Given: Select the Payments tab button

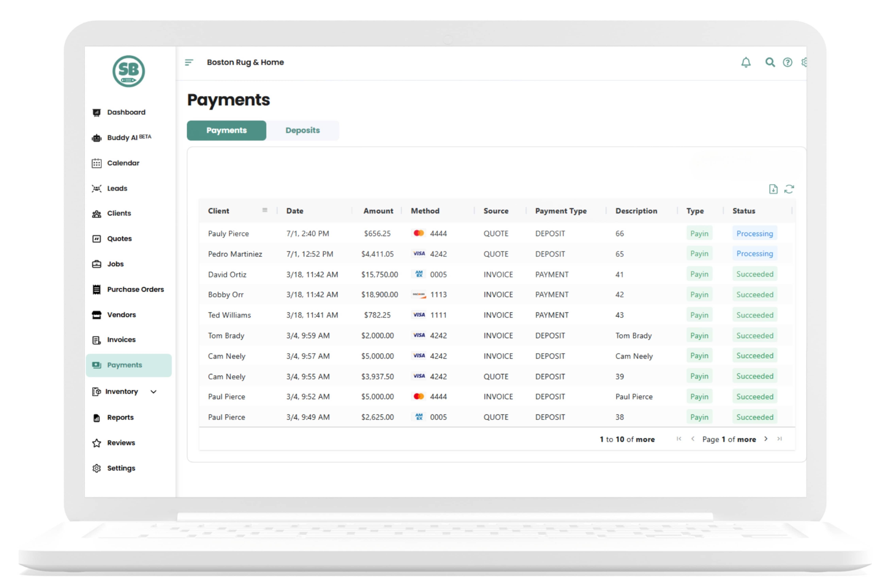Looking at the screenshot, I should (x=226, y=130).
